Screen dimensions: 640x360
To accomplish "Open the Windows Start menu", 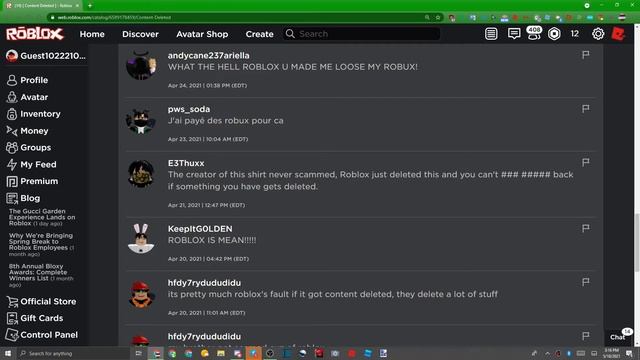I will point(8,353).
